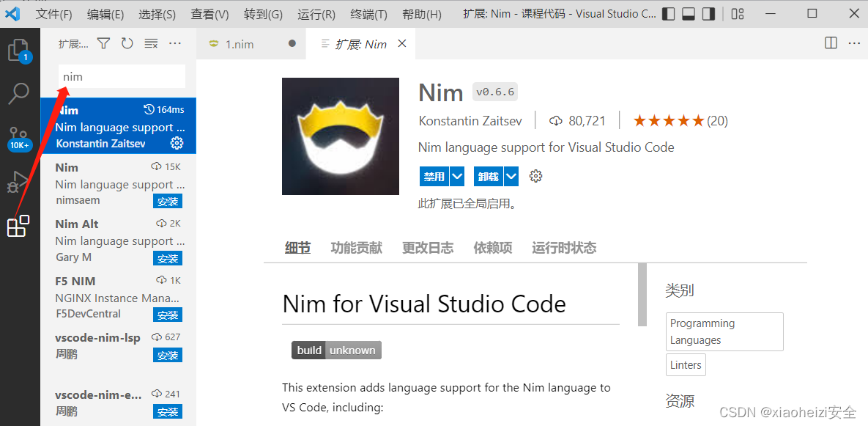
Task: Open the 终端(T) menu
Action: (x=368, y=15)
